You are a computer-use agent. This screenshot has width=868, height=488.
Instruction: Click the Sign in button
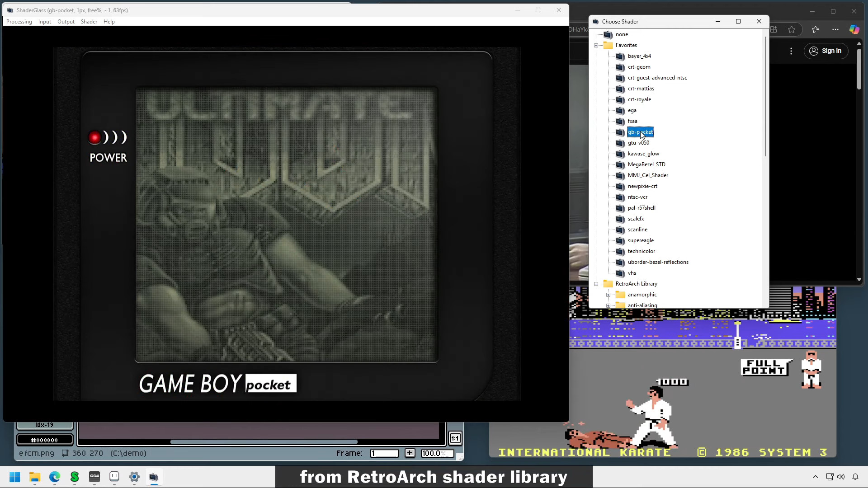(x=826, y=51)
